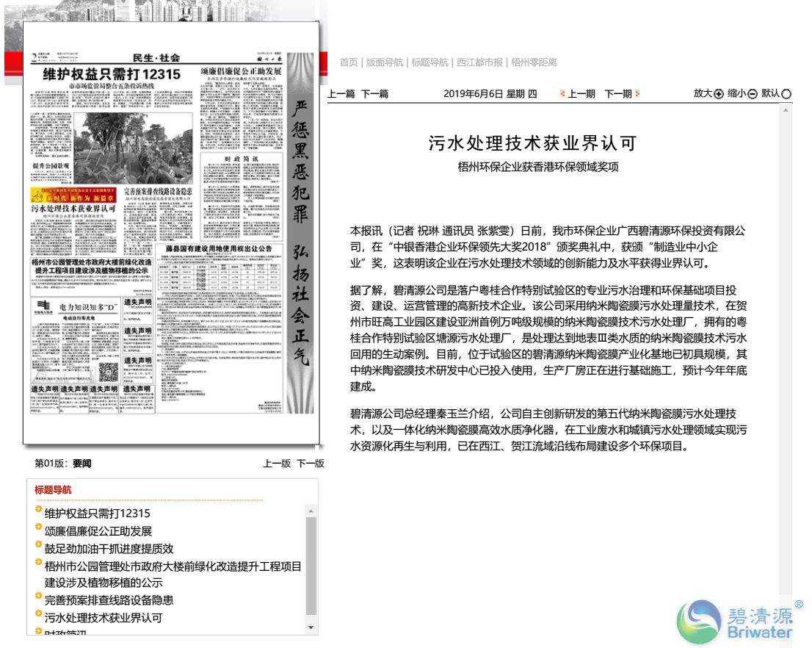Viewport: 812px width, 648px height.
Task: Open 梧州市公园管理处 绿化改造 公示 title link
Action: tap(173, 575)
